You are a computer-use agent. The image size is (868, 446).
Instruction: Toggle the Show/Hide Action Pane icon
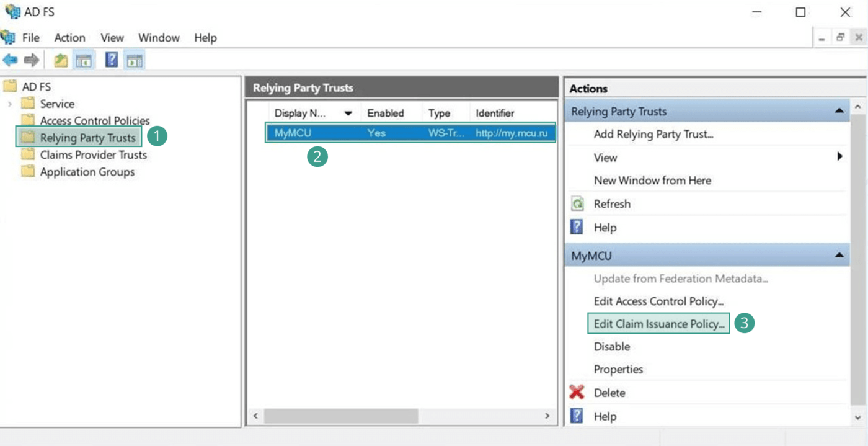(x=135, y=60)
